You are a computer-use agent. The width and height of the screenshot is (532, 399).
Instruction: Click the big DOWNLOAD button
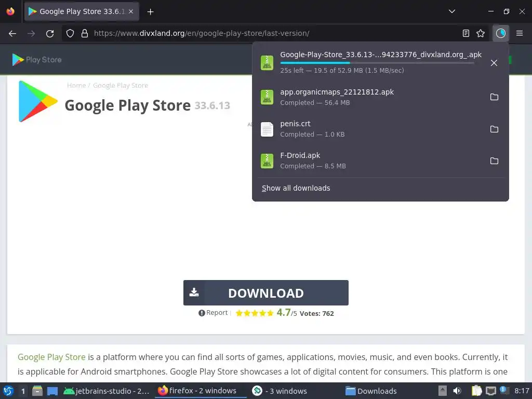[265, 293]
